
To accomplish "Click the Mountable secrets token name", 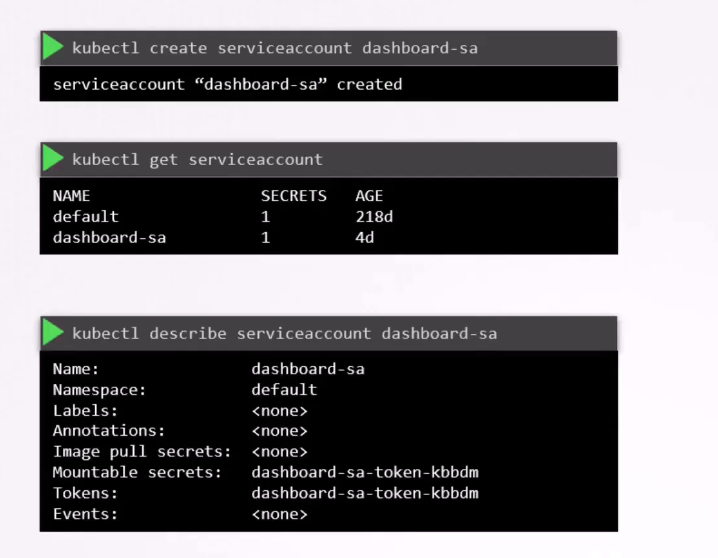I will click(x=365, y=472).
